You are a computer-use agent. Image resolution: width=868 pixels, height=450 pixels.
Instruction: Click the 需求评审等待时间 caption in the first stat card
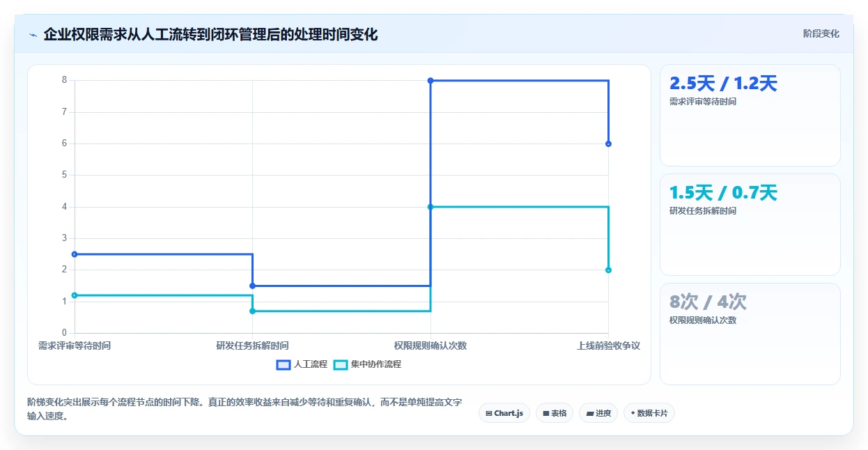[703, 102]
